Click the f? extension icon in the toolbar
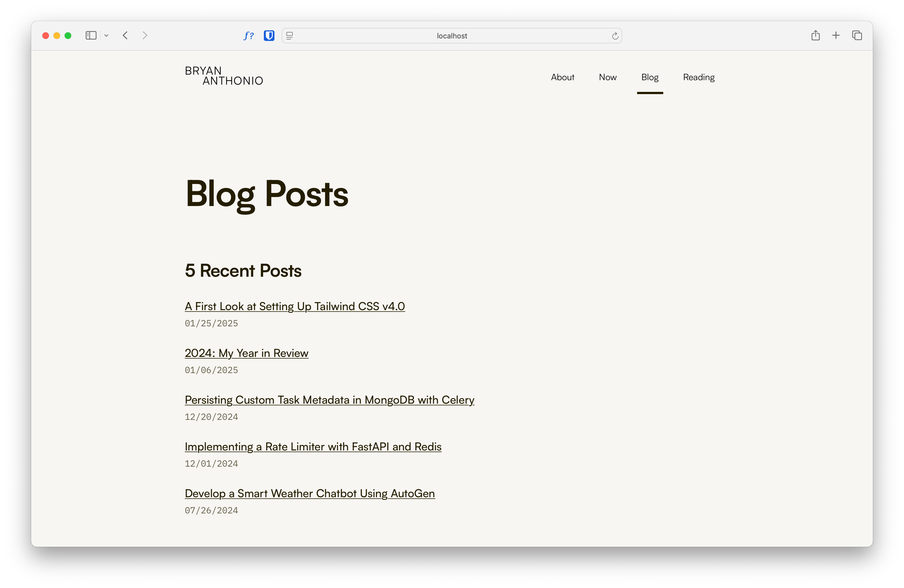 (249, 35)
